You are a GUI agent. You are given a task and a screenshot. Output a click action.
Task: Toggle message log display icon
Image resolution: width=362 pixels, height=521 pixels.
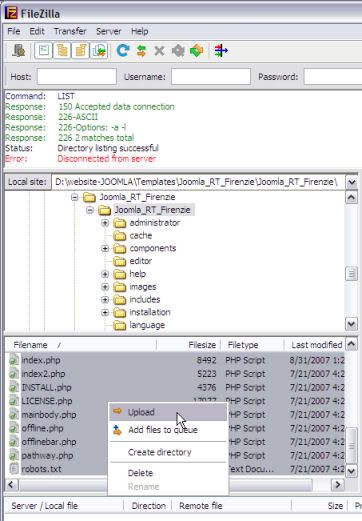tap(44, 51)
